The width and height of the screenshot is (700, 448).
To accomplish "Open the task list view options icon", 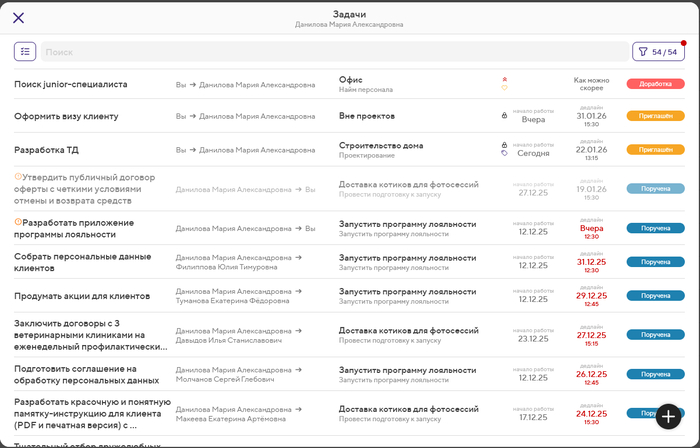I will coord(25,51).
